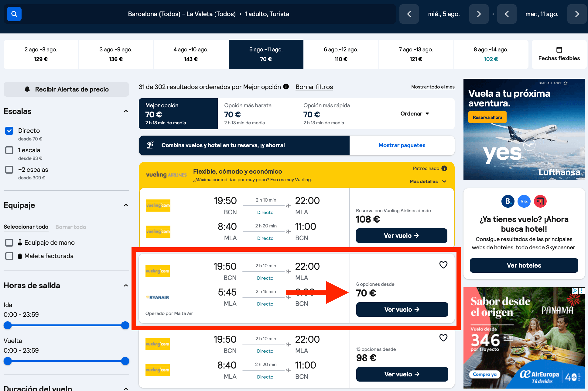Go to next departure date arrow
This screenshot has height=391, width=588.
point(479,14)
